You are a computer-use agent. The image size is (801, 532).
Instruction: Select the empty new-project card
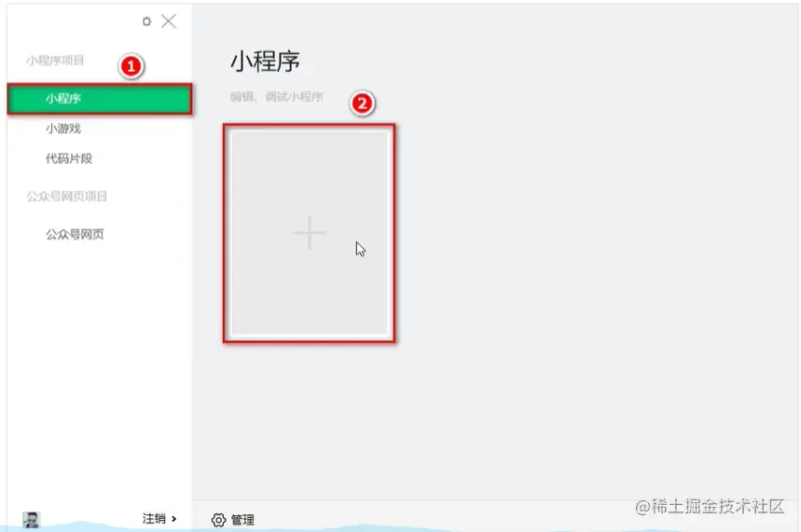point(309,233)
